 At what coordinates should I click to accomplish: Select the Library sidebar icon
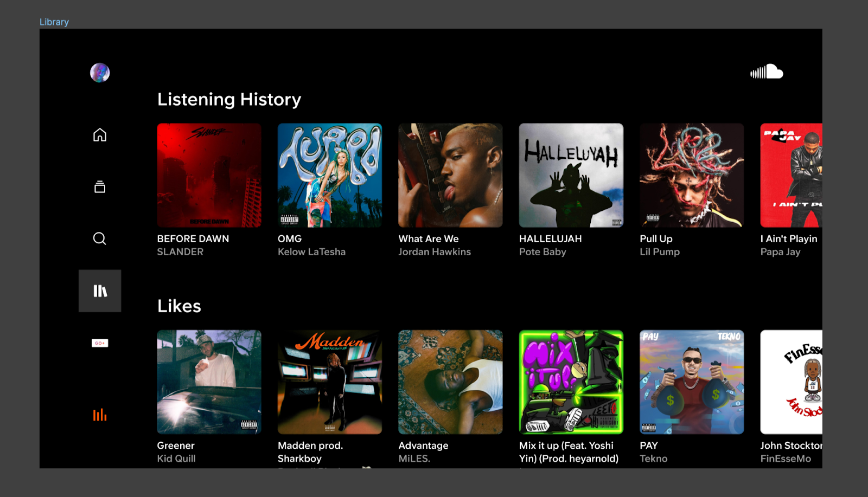coord(100,291)
